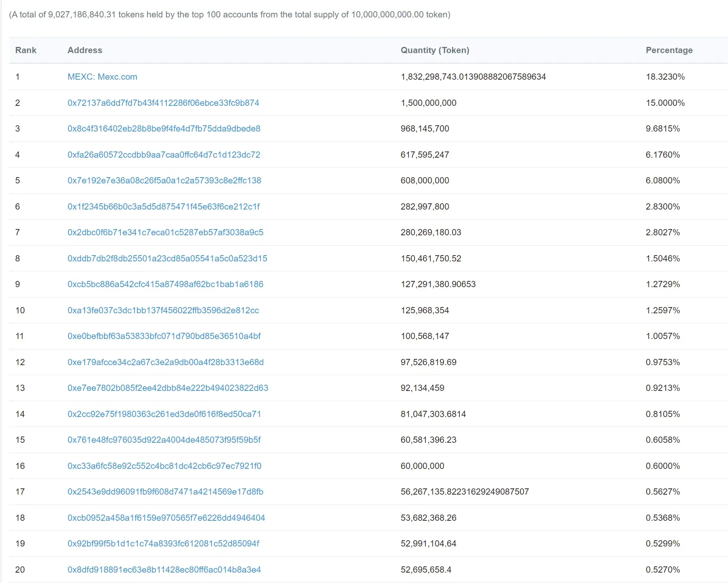This screenshot has width=728, height=583.
Task: Select the quantity 52,695,658.4
Action: point(426,570)
